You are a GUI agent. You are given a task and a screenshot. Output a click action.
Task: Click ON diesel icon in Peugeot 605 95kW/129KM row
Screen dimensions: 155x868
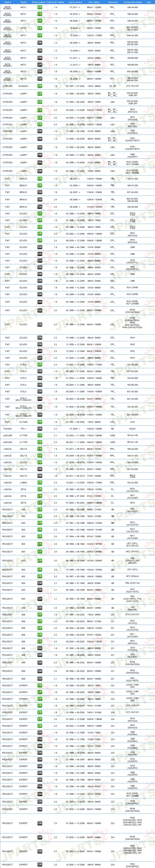coord(39,608)
